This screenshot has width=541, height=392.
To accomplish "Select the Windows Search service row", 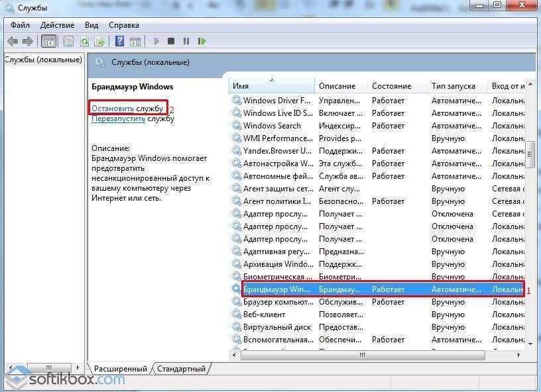I will tap(272, 126).
